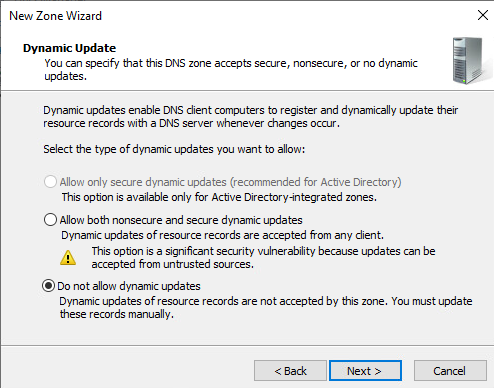Click the security vulnerability warning text
Image resolution: width=494 pixels, height=388 pixels.
[x=263, y=257]
